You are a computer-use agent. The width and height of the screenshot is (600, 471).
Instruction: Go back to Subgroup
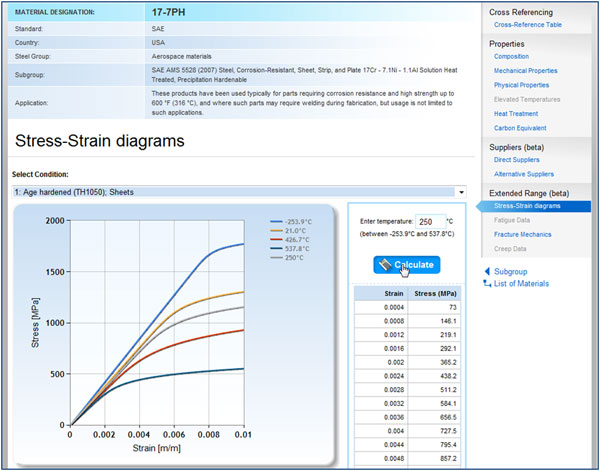tap(510, 271)
